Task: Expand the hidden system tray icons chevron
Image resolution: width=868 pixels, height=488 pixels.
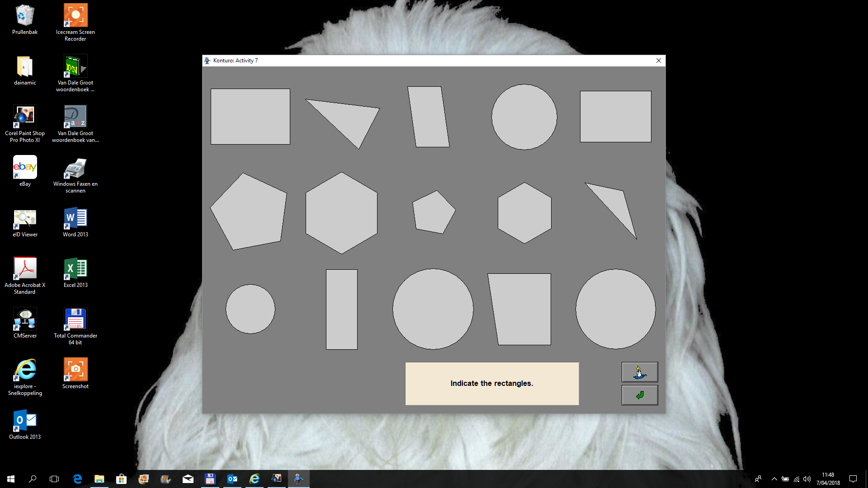Action: click(774, 479)
